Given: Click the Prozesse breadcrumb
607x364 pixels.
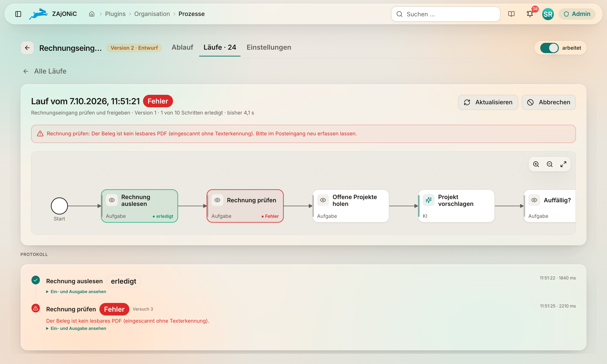Looking at the screenshot, I should click(192, 14).
